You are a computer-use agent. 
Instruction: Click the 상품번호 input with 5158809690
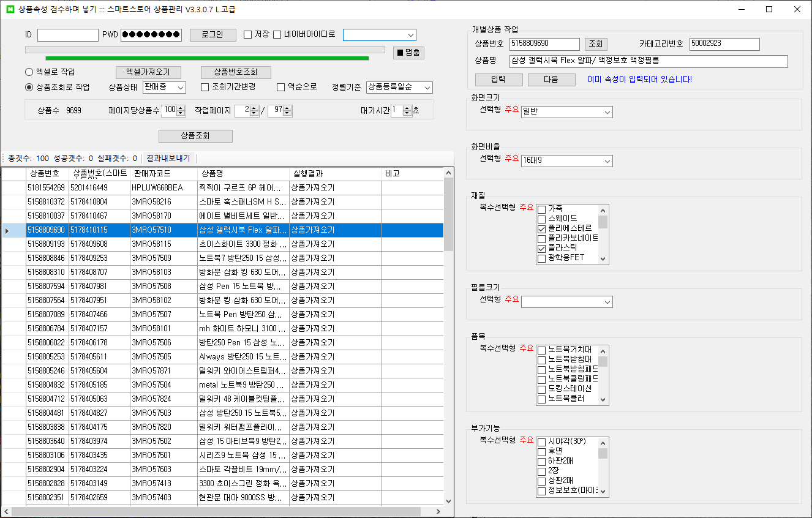pyautogui.click(x=544, y=44)
